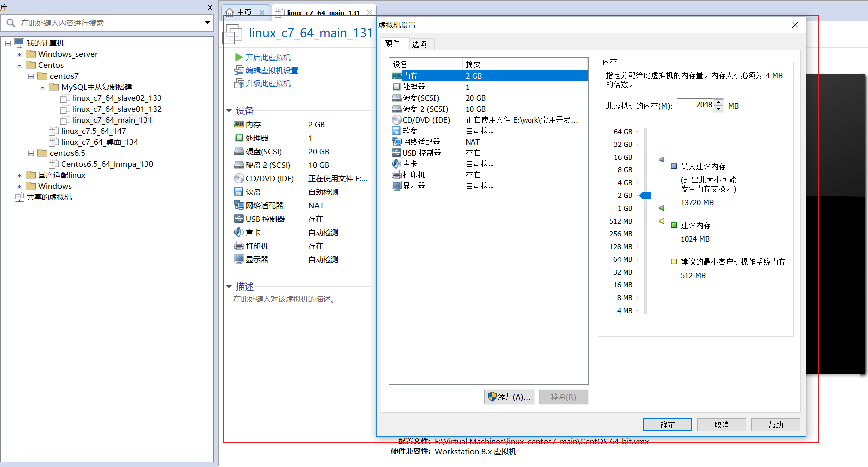Open the library search dropdown arrow

point(207,23)
